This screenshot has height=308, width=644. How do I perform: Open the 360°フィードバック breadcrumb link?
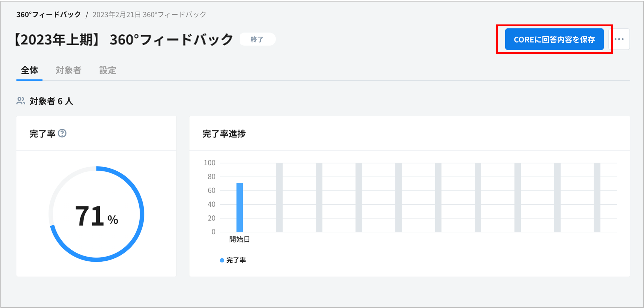[x=49, y=14]
